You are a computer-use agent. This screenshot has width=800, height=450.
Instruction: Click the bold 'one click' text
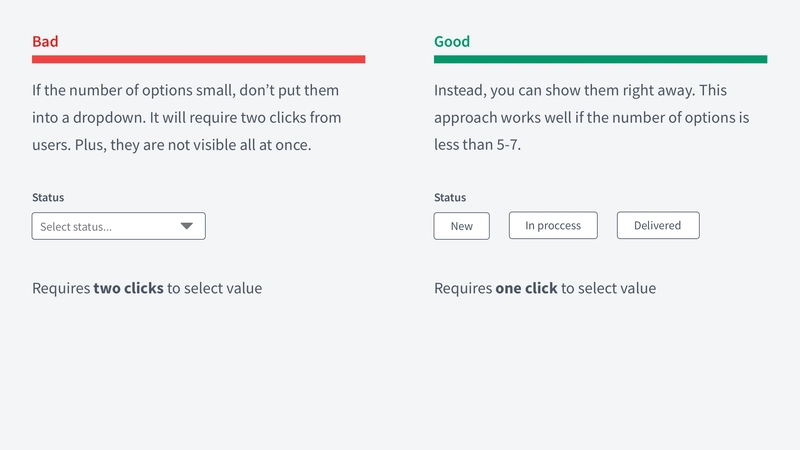pos(527,288)
